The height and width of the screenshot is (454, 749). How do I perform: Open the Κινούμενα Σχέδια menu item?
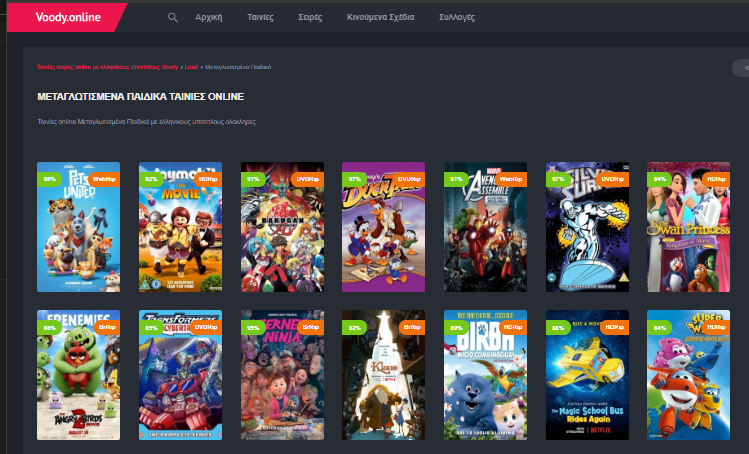(x=380, y=17)
